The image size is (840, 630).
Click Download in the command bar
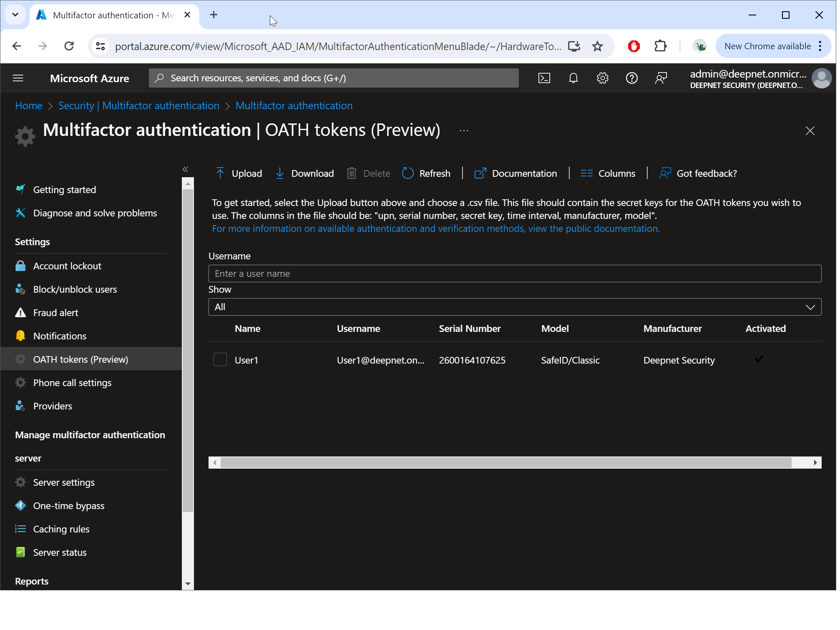click(x=305, y=173)
